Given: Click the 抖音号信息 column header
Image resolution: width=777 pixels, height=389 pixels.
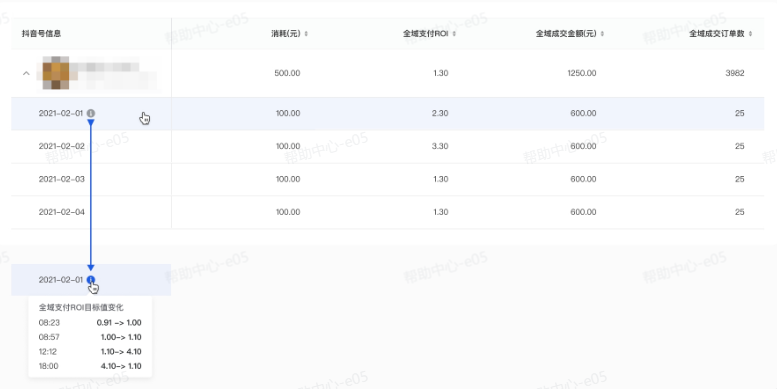Looking at the screenshot, I should pyautogui.click(x=42, y=34).
